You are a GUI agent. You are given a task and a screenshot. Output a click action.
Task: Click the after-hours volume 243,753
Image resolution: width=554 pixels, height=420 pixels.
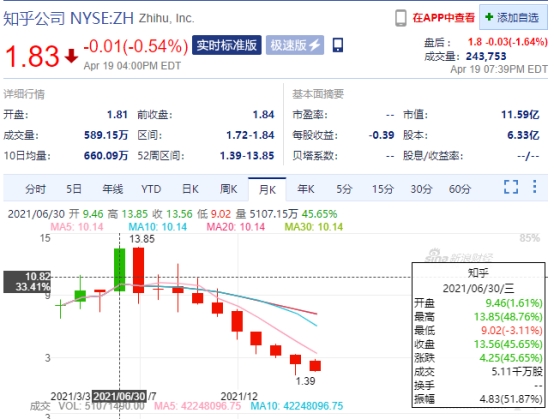[x=486, y=57]
